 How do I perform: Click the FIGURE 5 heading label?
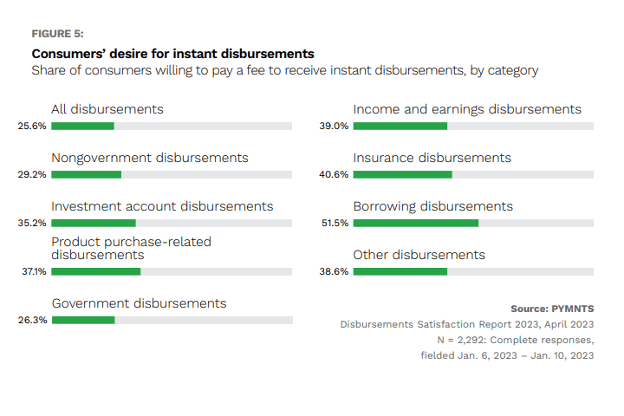pyautogui.click(x=56, y=33)
